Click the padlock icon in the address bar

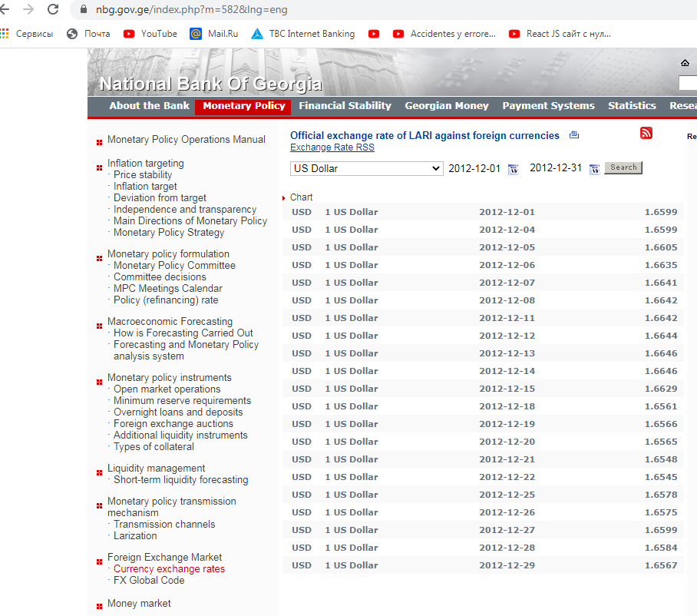click(84, 10)
